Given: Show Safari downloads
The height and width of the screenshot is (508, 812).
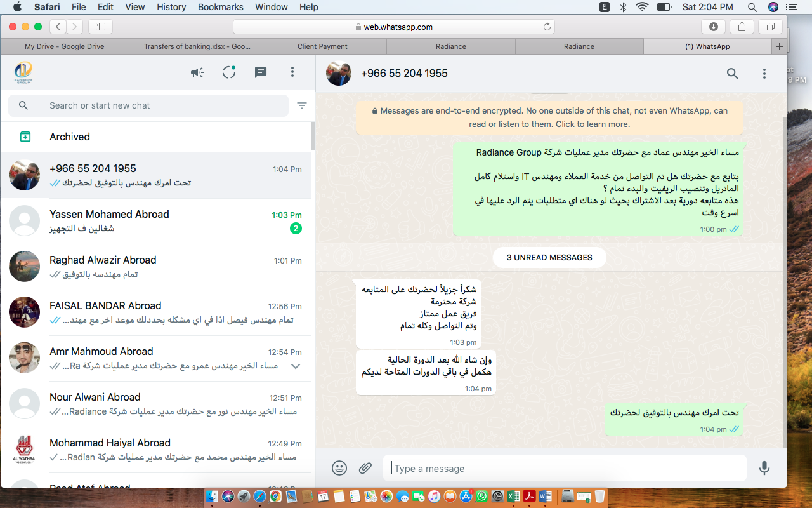Looking at the screenshot, I should tap(714, 27).
